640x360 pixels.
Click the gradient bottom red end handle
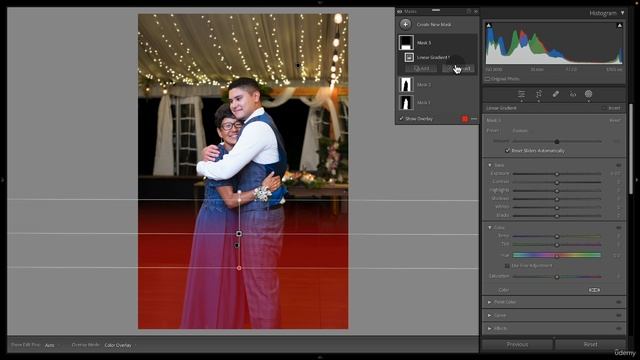pyautogui.click(x=239, y=268)
